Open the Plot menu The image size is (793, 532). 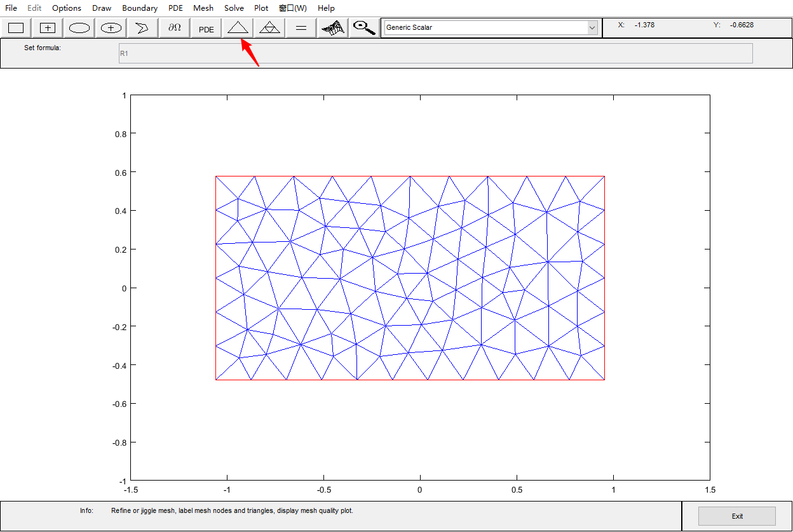click(261, 8)
